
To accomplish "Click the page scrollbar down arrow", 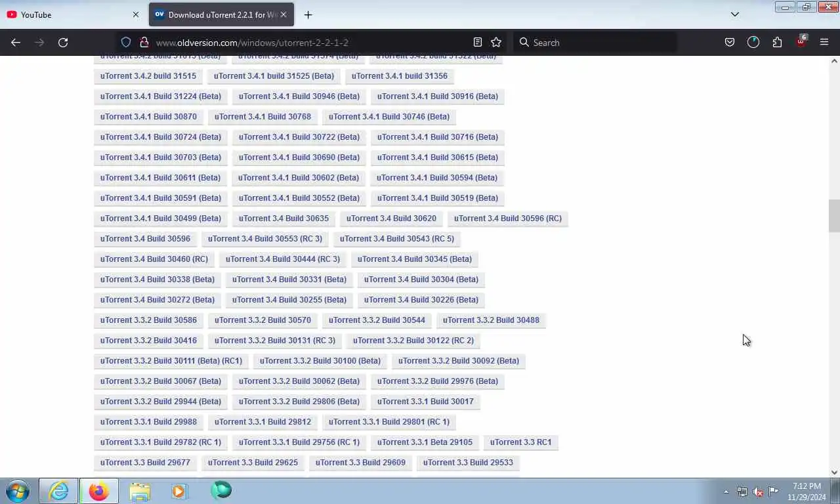I will click(x=834, y=472).
